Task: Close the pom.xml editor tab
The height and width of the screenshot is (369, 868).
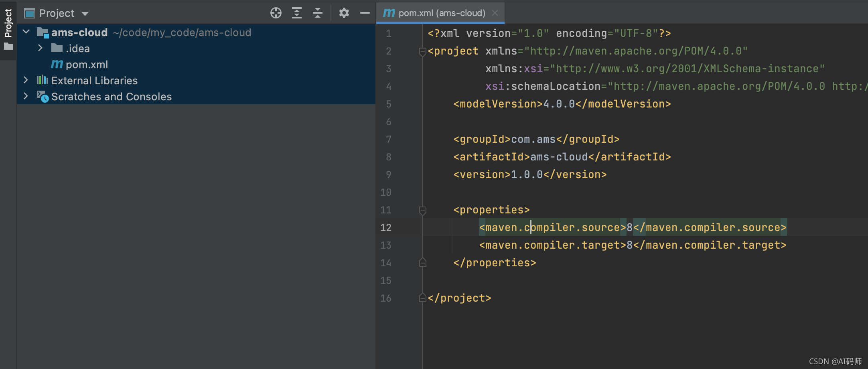Action: point(495,13)
